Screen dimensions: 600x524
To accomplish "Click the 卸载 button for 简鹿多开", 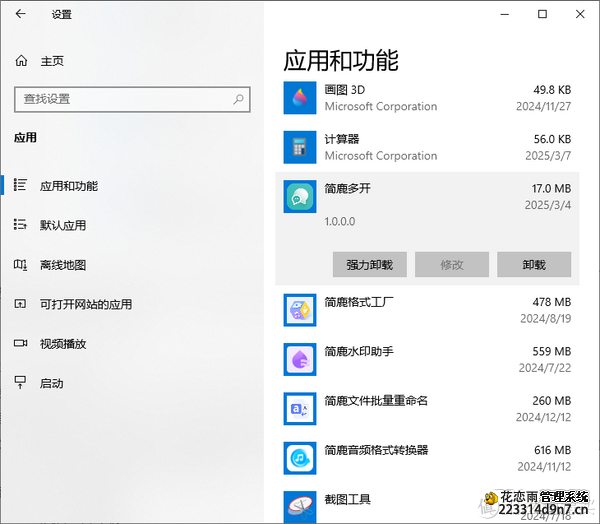I will (534, 264).
